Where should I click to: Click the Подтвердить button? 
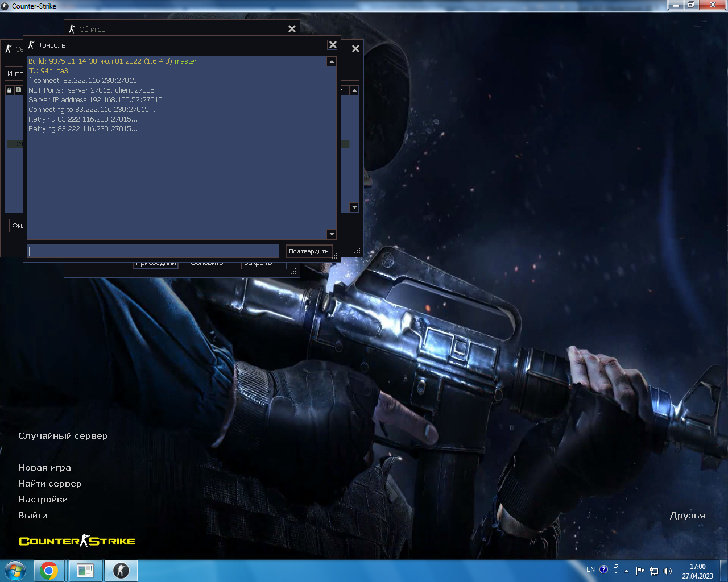(x=308, y=251)
